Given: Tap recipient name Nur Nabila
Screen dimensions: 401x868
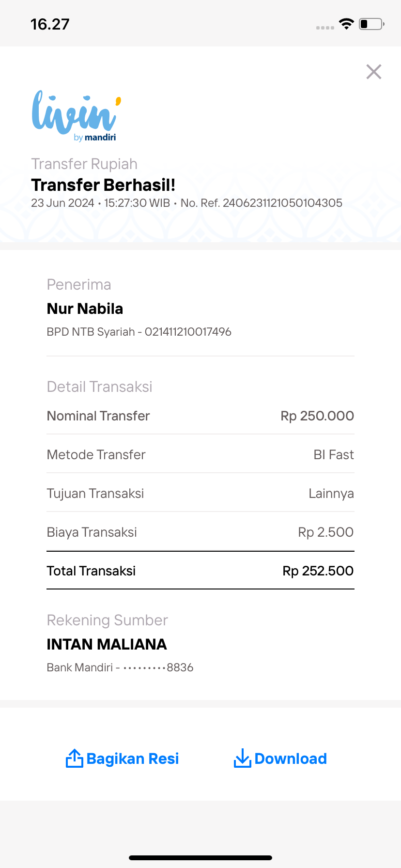Looking at the screenshot, I should [x=85, y=309].
